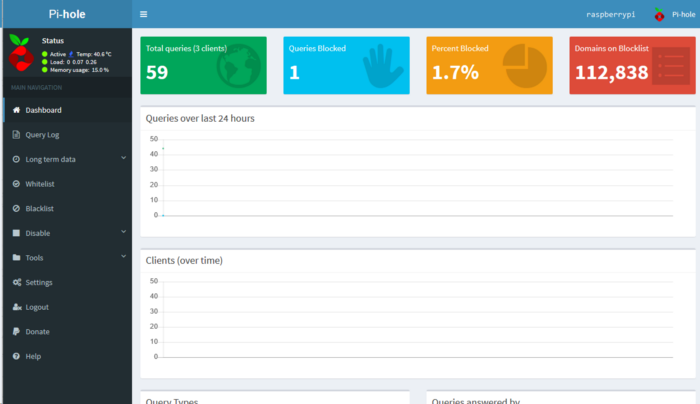
Task: Click the Domains on Blocklist value 112,838
Action: (612, 72)
